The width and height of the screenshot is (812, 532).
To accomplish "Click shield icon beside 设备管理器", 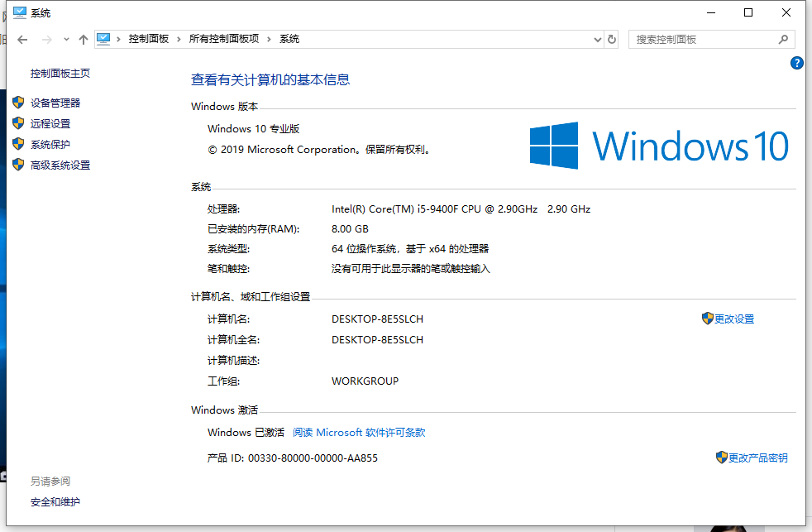I will click(x=18, y=103).
